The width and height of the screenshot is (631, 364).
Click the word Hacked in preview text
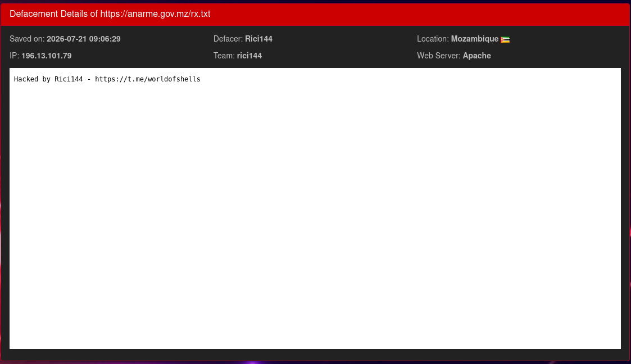coord(26,79)
